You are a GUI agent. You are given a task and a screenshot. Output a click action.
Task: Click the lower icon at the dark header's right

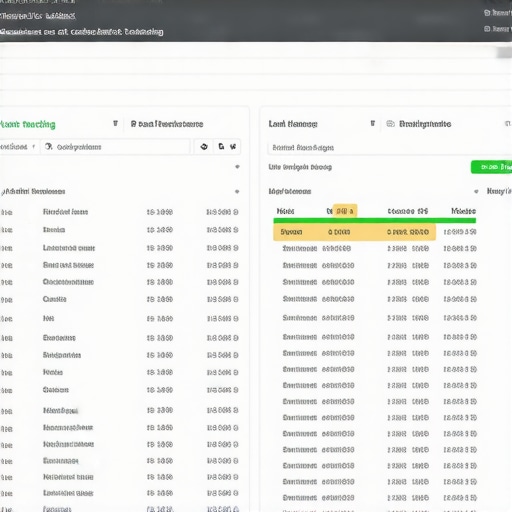pos(487,29)
